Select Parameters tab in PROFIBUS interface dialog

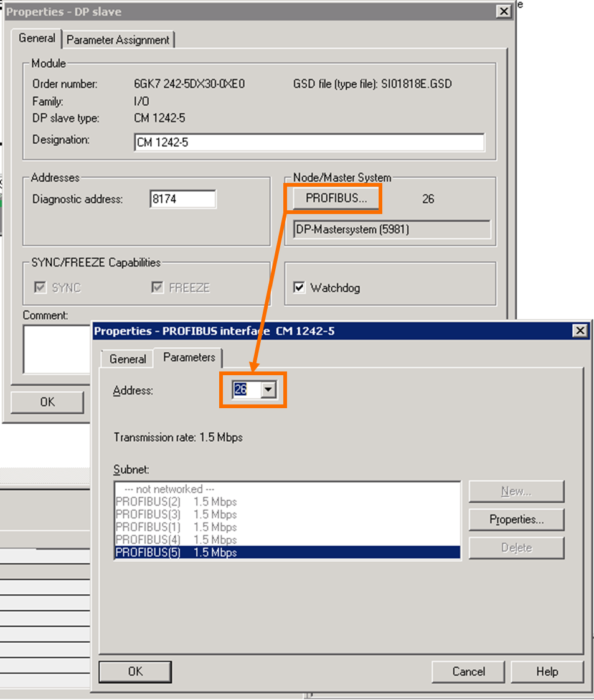click(189, 357)
